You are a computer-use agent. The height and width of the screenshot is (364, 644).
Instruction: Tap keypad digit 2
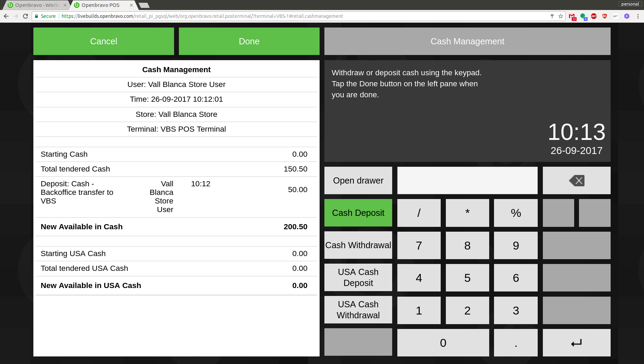[467, 310]
